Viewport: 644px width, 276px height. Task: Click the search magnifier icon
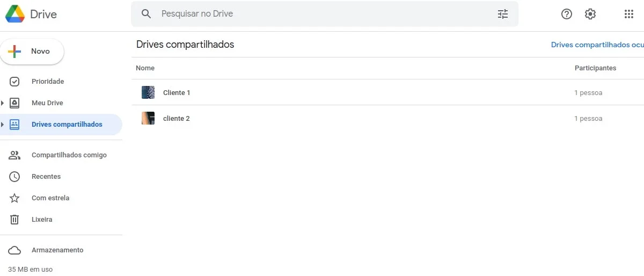tap(146, 14)
